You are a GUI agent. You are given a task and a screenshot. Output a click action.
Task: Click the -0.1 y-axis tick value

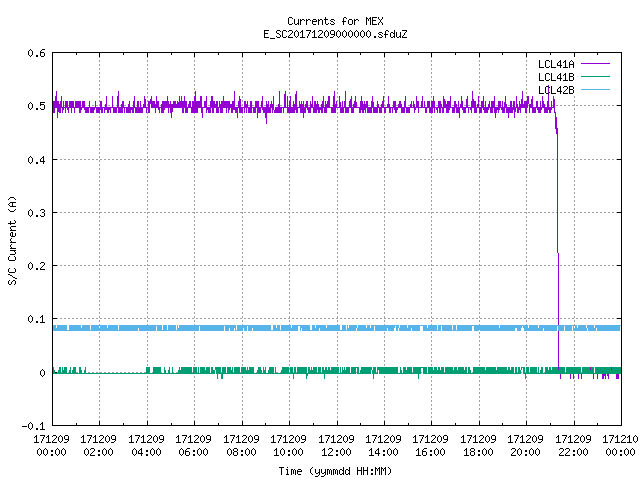[x=33, y=426]
